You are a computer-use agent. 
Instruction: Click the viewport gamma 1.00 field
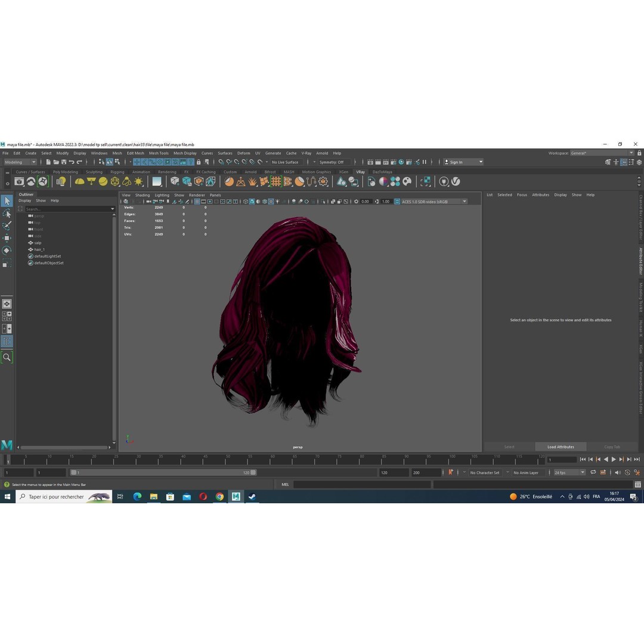tap(386, 202)
